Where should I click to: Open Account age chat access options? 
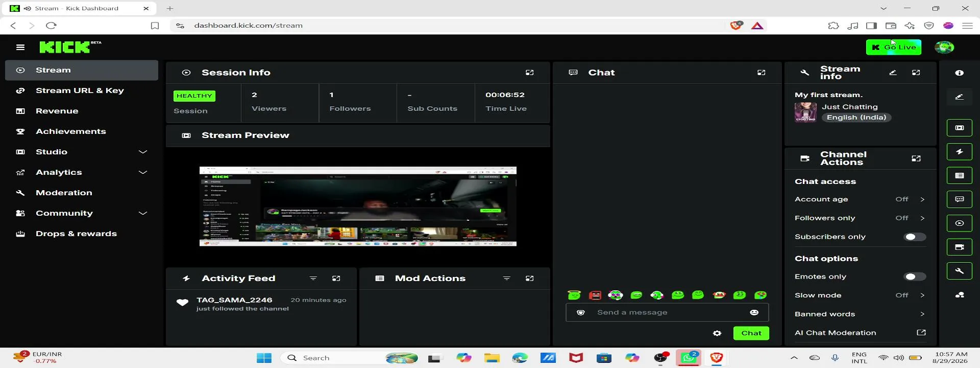[860, 199]
